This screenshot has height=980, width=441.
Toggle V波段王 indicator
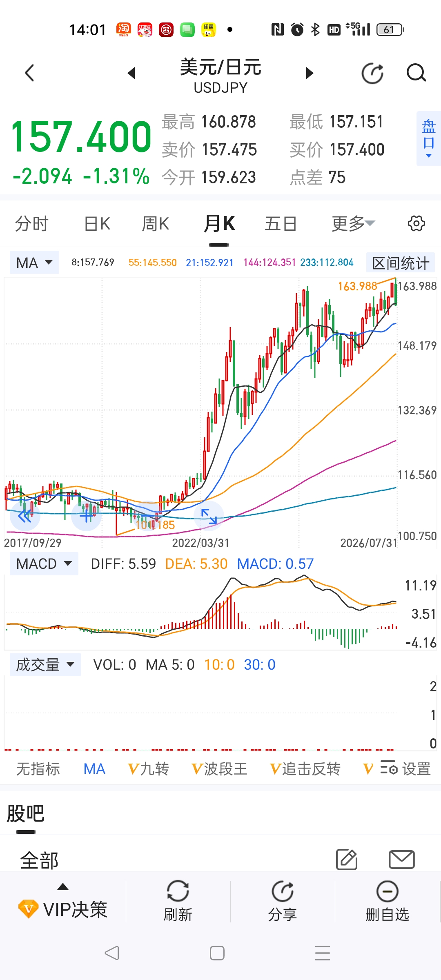(219, 769)
